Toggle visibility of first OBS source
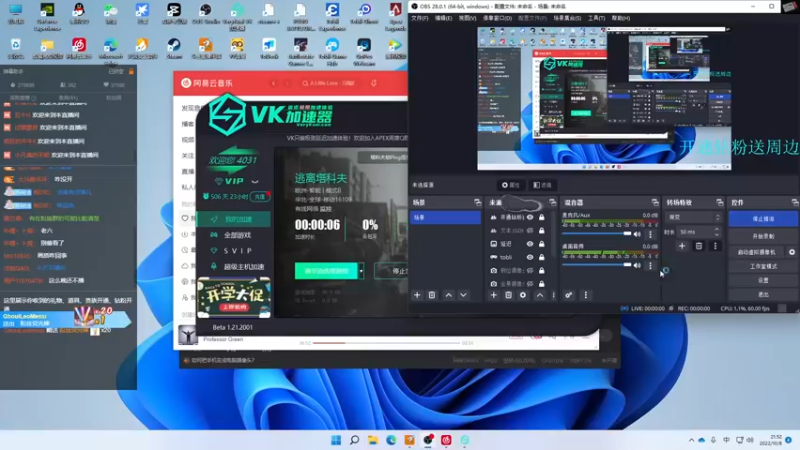This screenshot has height=450, width=800. pyautogui.click(x=530, y=217)
